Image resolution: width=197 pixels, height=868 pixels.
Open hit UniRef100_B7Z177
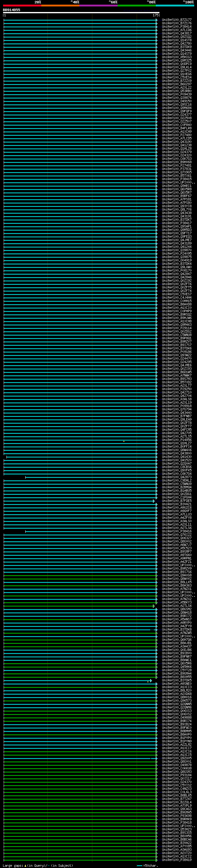(x=177, y=20)
